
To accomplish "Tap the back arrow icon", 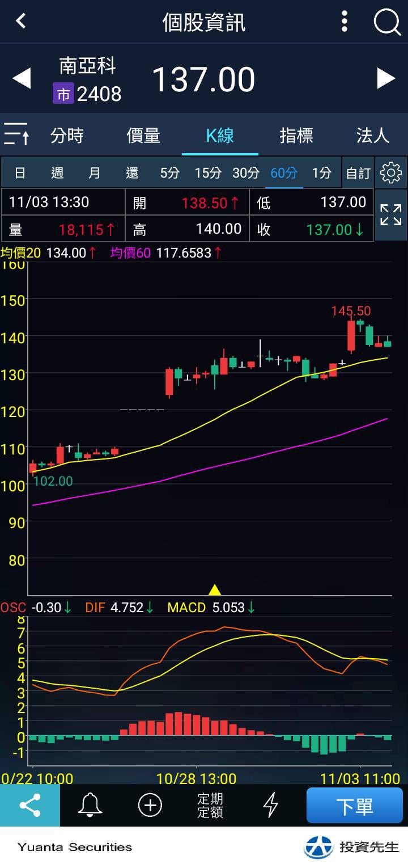I will [21, 22].
